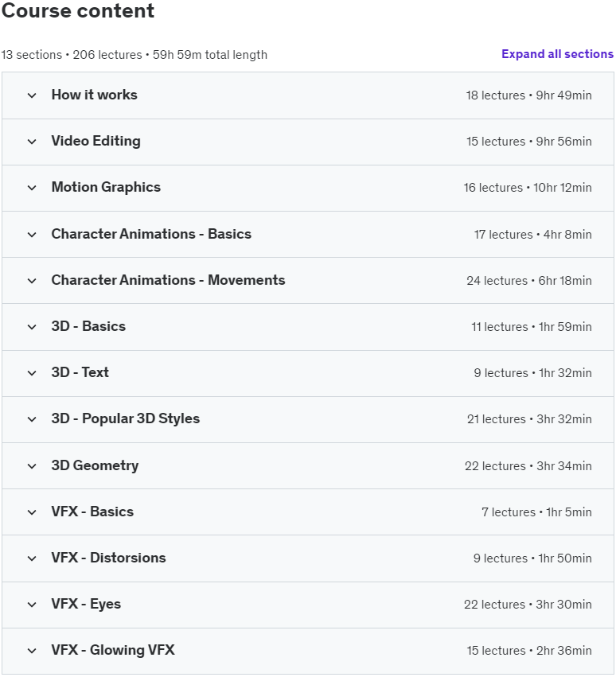This screenshot has width=616, height=677.
Task: Open the 3D Geometry section title
Action: [x=95, y=466]
